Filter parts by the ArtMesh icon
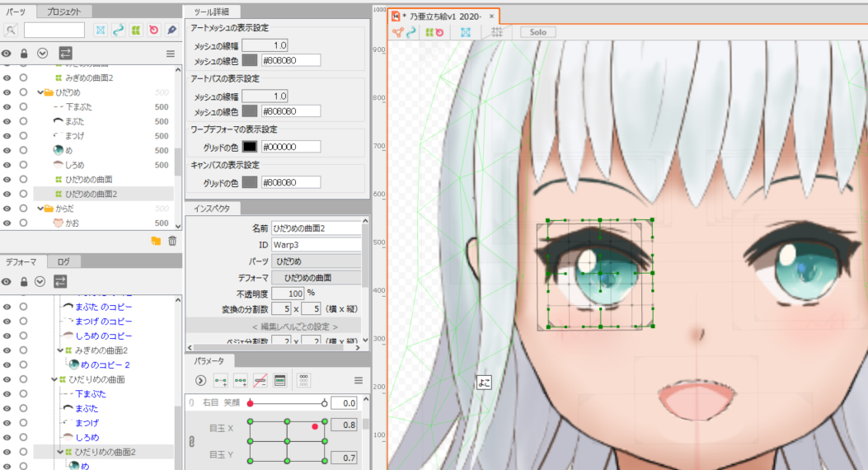The width and height of the screenshot is (868, 470). 101,30
